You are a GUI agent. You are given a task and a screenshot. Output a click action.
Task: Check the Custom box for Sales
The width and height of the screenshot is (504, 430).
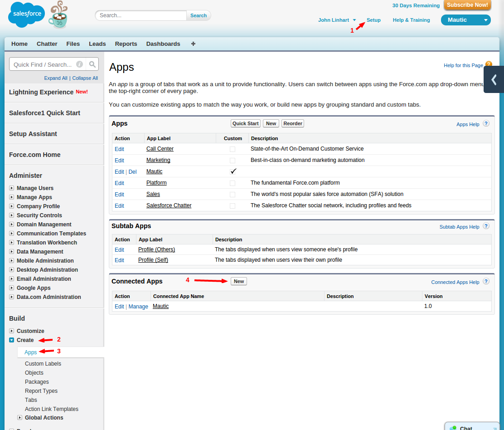point(232,194)
